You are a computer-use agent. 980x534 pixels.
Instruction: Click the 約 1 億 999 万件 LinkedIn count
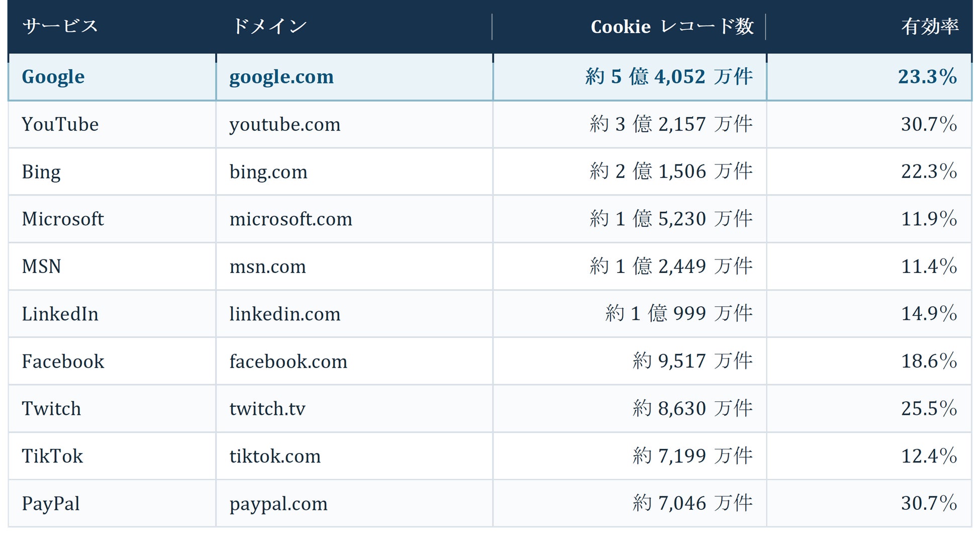(x=679, y=313)
